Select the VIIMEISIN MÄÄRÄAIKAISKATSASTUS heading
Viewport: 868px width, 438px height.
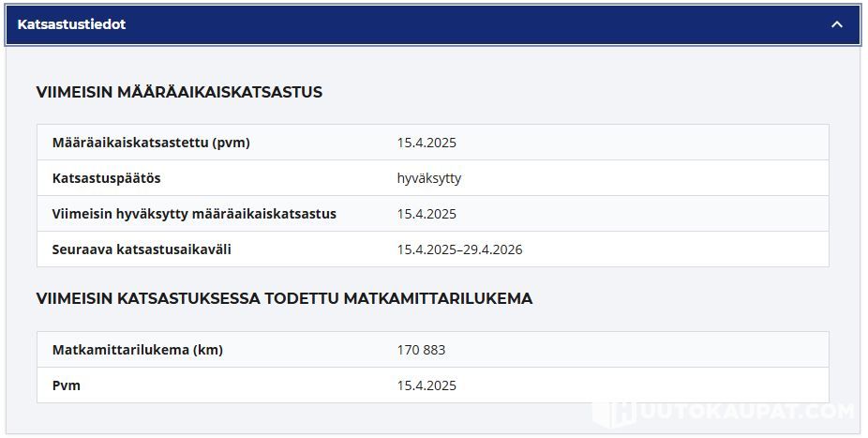pos(179,92)
